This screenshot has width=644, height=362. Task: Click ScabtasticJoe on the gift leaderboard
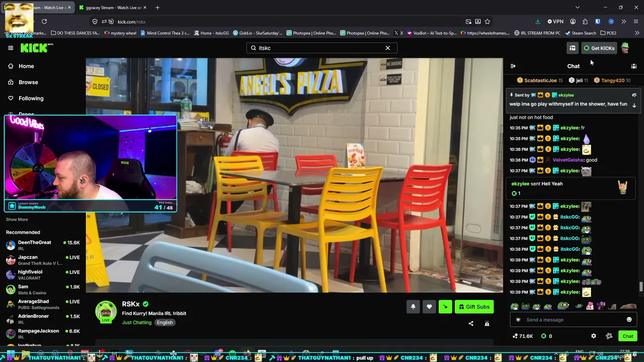click(x=540, y=80)
